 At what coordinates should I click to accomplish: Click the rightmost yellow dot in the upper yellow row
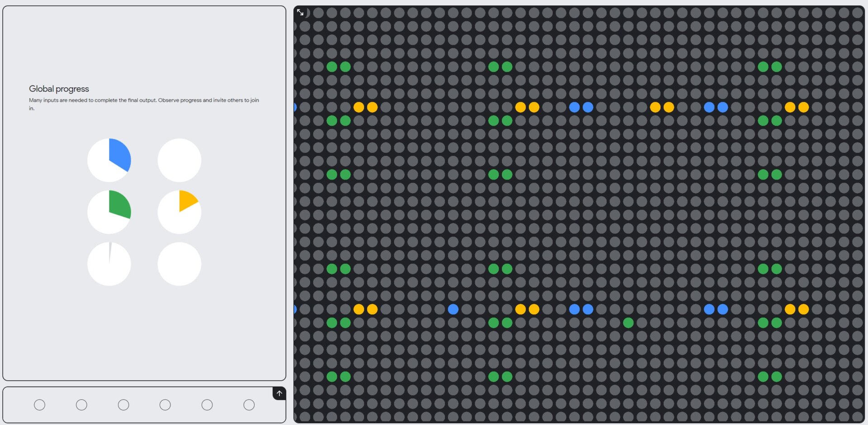coord(803,107)
